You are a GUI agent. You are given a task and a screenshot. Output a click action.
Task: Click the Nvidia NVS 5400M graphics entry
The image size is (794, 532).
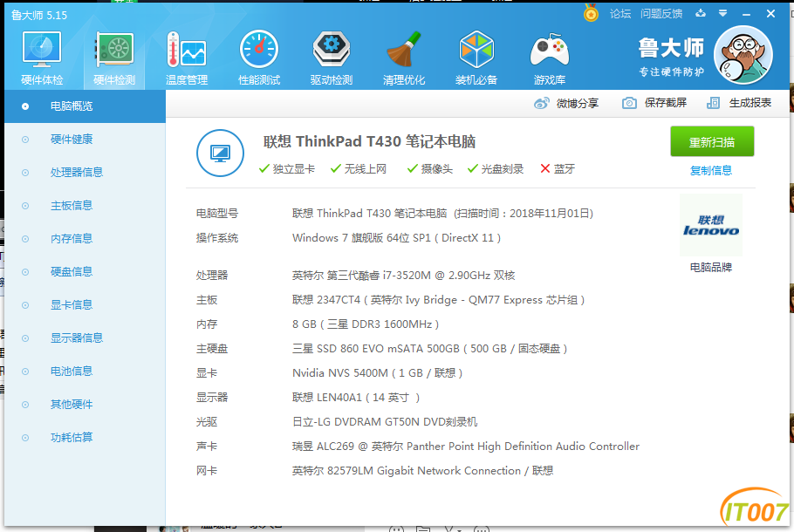pos(377,373)
